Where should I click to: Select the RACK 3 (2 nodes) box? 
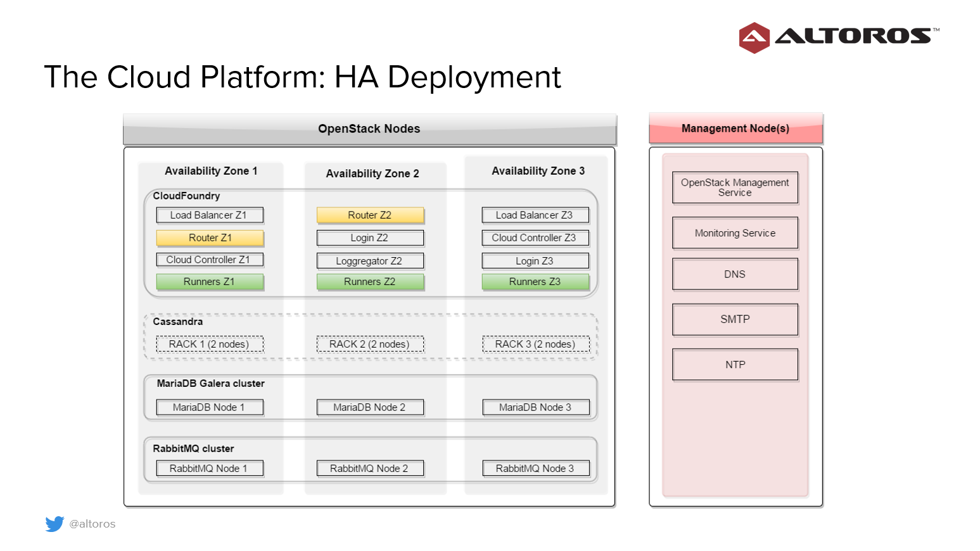(536, 344)
